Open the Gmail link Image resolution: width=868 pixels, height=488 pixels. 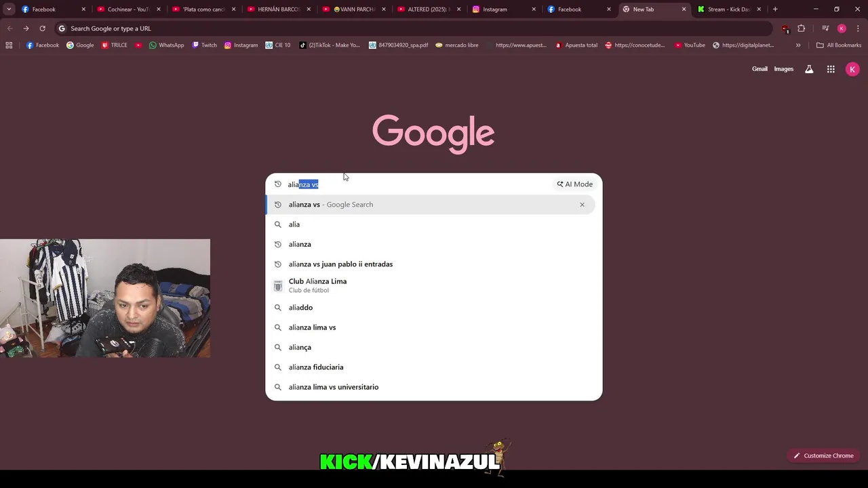click(x=759, y=69)
